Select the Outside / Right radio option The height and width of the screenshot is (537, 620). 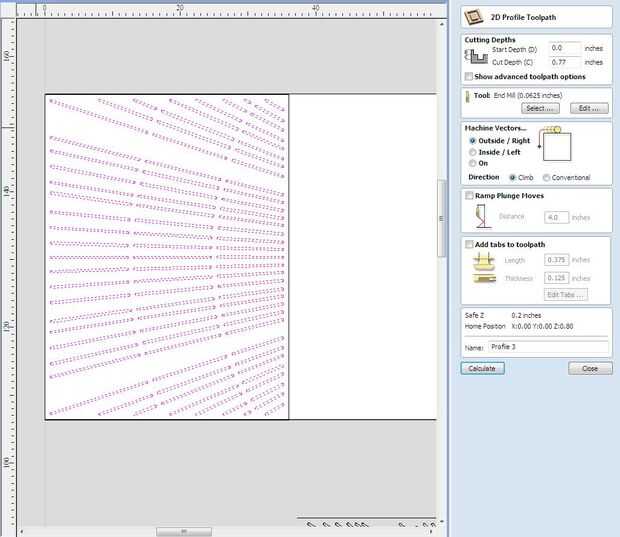473,141
